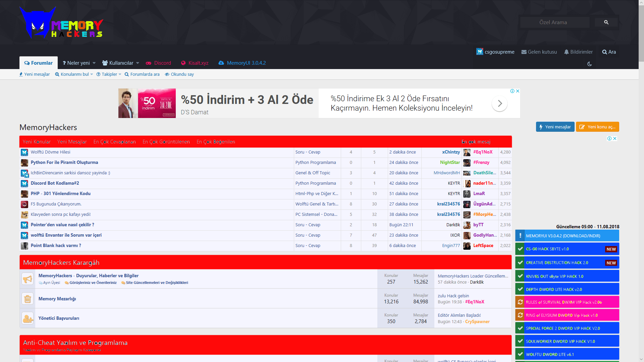This screenshot has width=644, height=362.
Task: Click the banner ad info icon
Action: pyautogui.click(x=512, y=91)
